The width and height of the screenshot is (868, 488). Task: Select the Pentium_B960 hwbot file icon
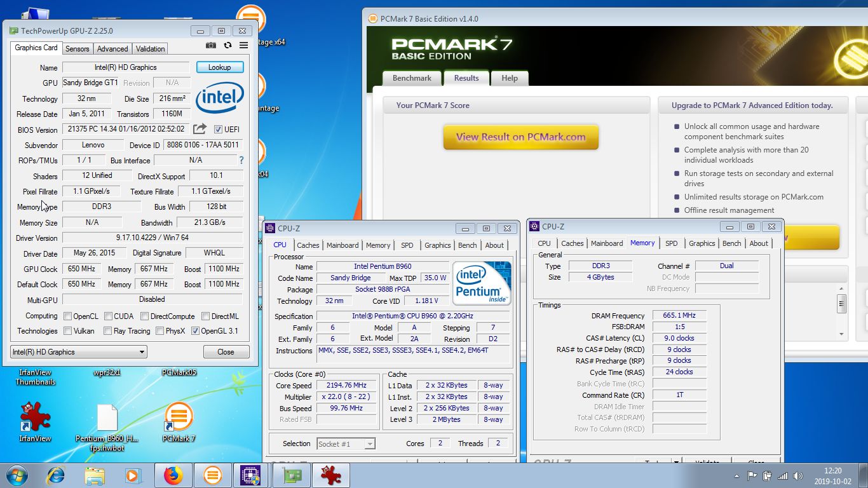pyautogui.click(x=107, y=427)
